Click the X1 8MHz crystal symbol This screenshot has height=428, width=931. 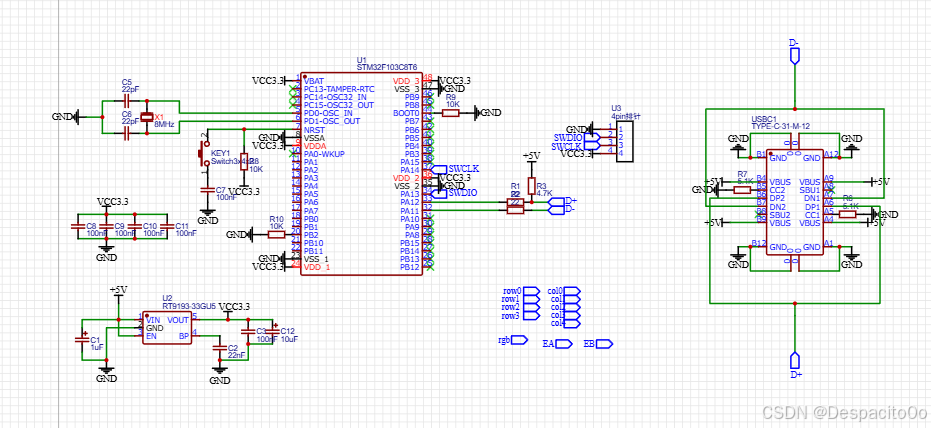pos(146,118)
